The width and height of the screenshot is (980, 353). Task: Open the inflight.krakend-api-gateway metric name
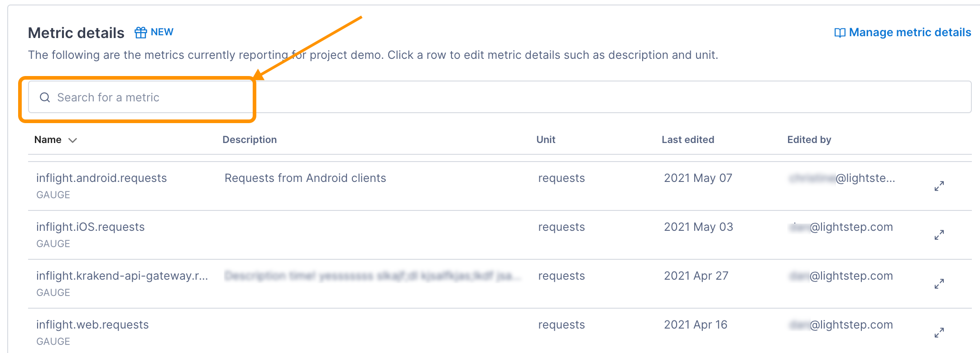tap(122, 276)
